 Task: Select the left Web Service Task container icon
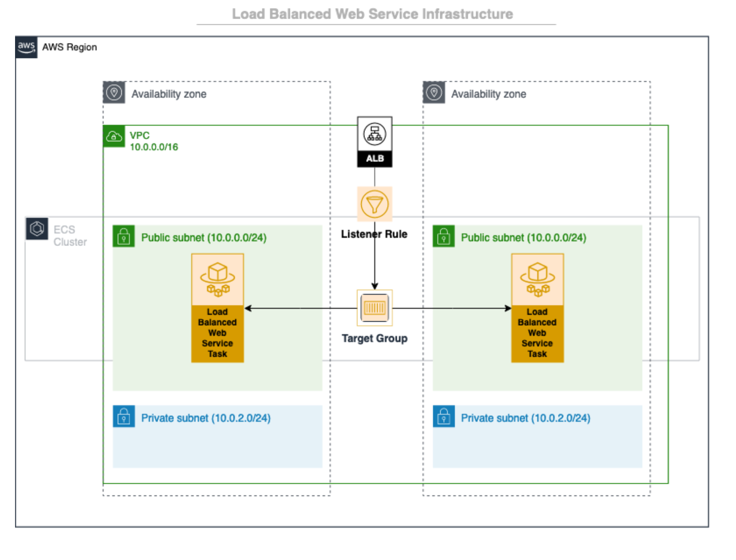pos(217,280)
